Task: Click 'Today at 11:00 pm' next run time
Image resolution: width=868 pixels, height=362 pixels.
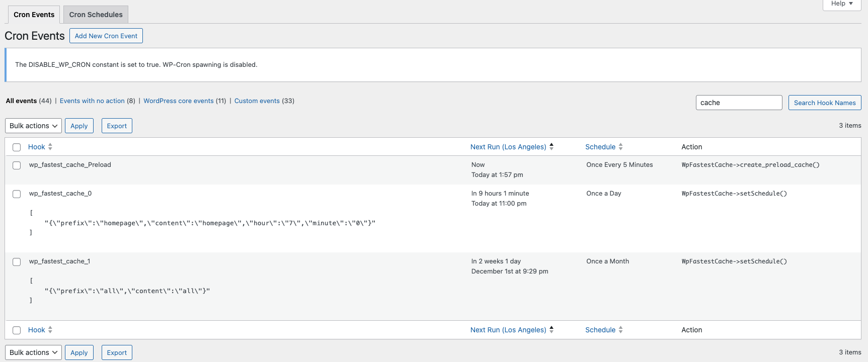Action: 499,203
